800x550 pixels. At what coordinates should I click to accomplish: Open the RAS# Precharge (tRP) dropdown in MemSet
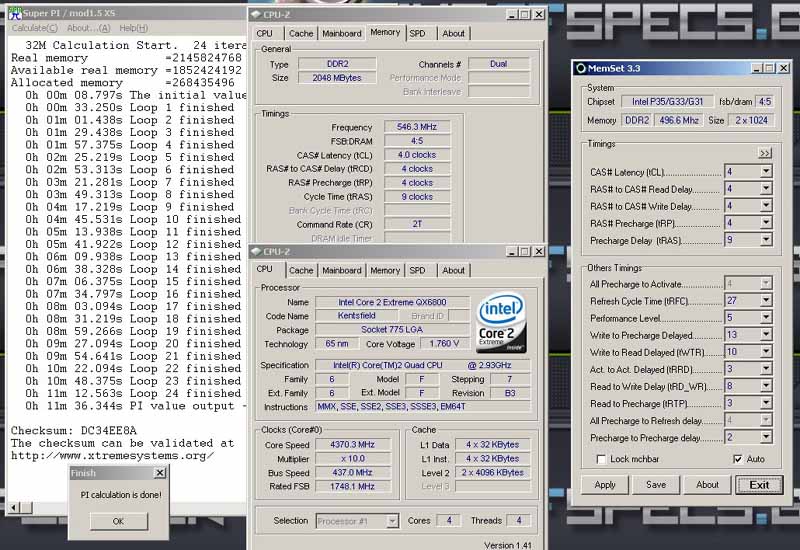[766, 223]
